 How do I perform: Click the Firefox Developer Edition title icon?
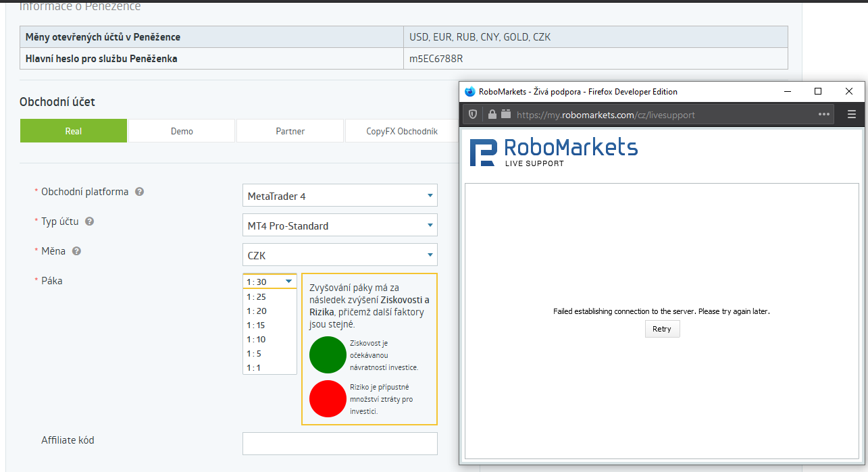tap(470, 91)
